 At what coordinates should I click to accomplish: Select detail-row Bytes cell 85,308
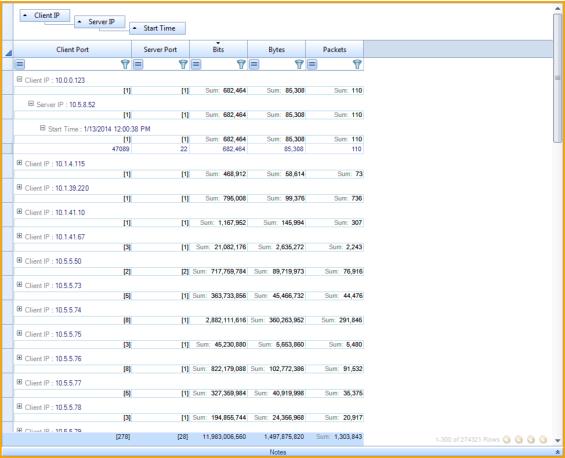point(294,149)
